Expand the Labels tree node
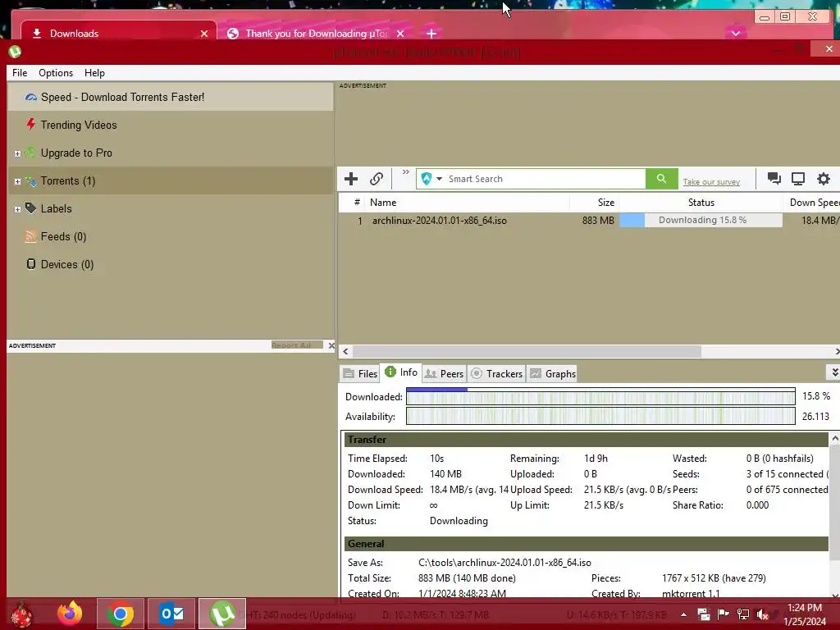Viewport: 840px width, 630px height. 17,209
